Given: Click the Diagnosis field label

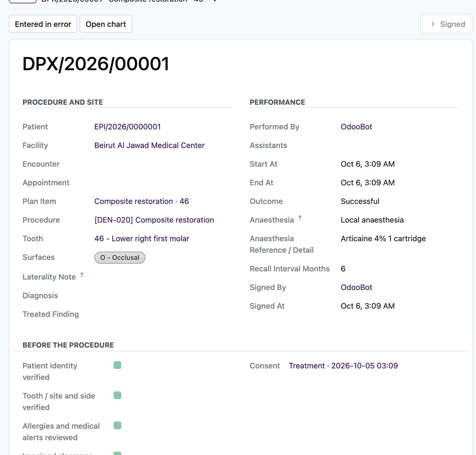Looking at the screenshot, I should pyautogui.click(x=40, y=296).
